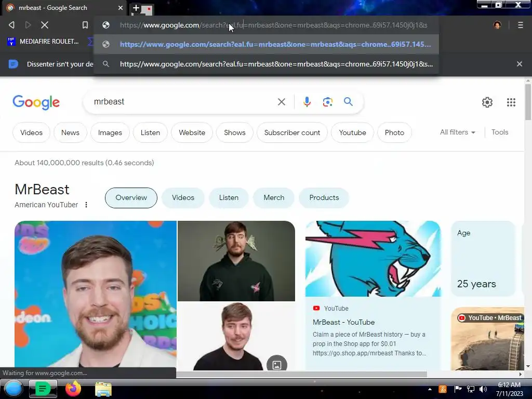Click the horizontal scrollbar right arrow
The width and height of the screenshot is (532, 399).
[520, 374]
